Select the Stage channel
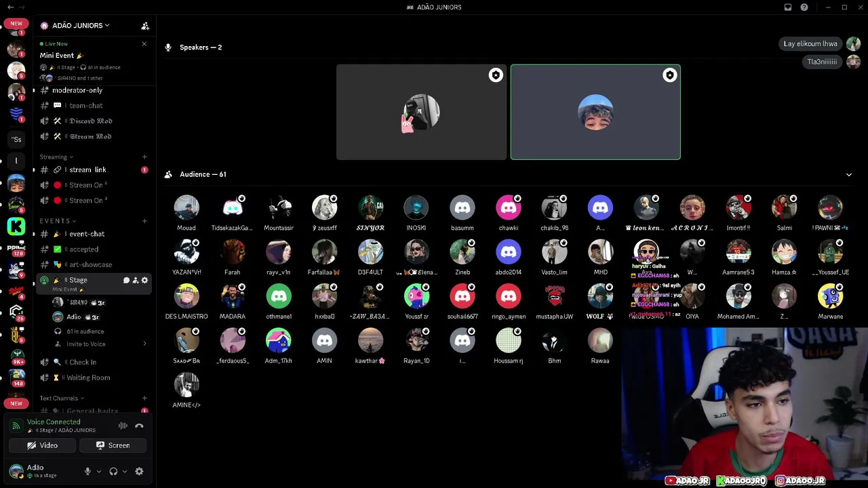868x488 pixels. (x=94, y=283)
